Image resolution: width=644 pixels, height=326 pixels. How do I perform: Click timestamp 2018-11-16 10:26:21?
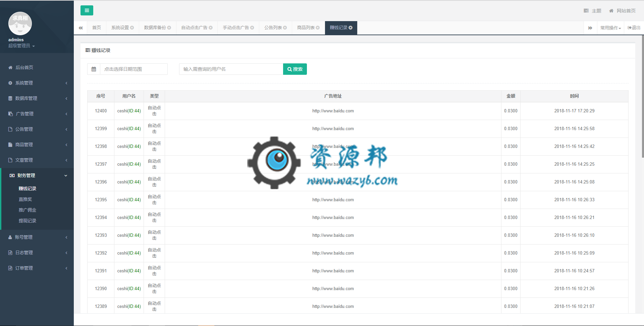click(574, 217)
